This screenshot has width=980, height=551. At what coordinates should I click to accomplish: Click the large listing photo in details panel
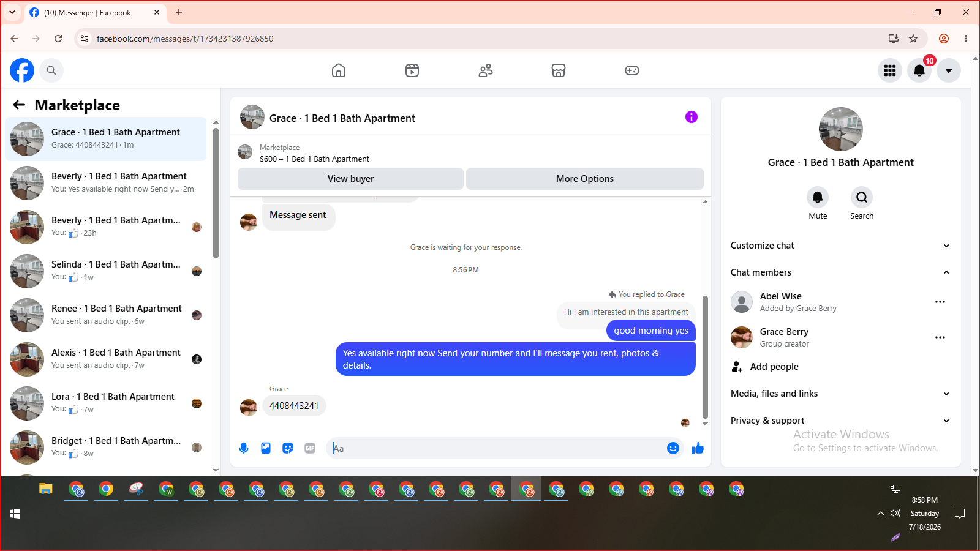pos(841,129)
